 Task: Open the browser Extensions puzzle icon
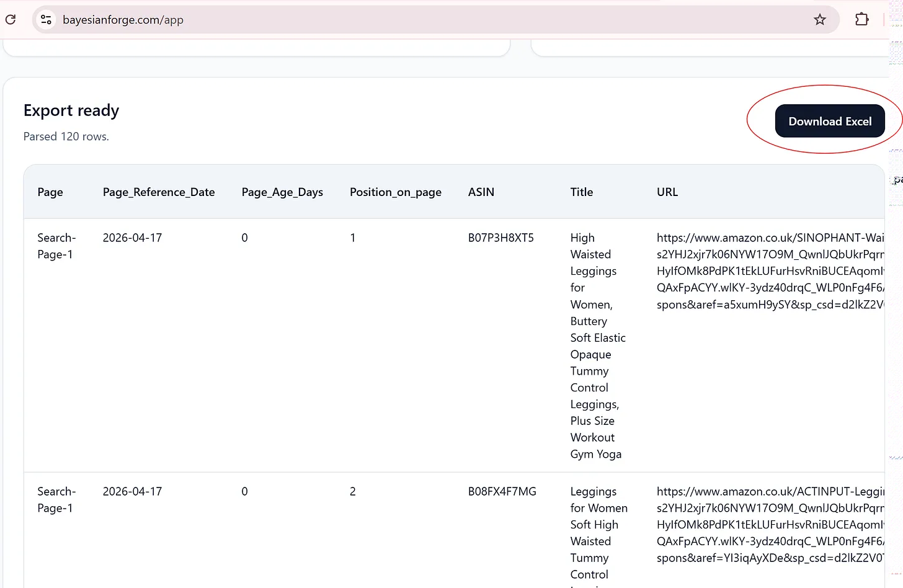[x=861, y=20]
